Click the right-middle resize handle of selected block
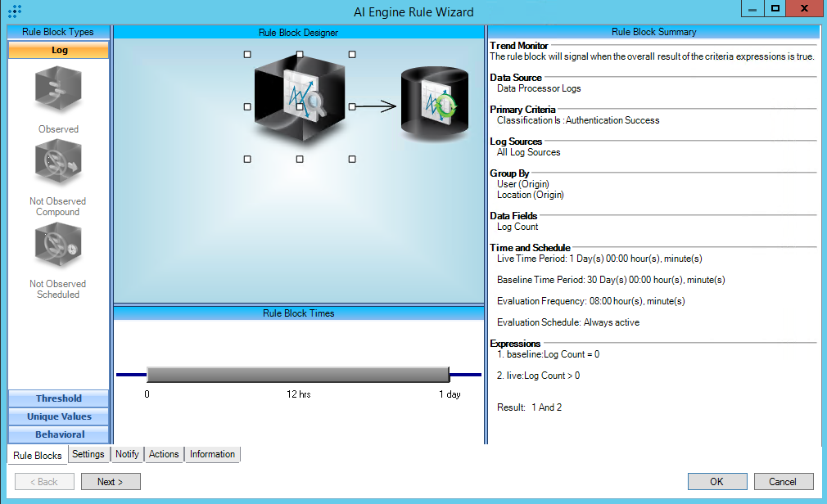This screenshot has height=504, width=827. [x=352, y=106]
